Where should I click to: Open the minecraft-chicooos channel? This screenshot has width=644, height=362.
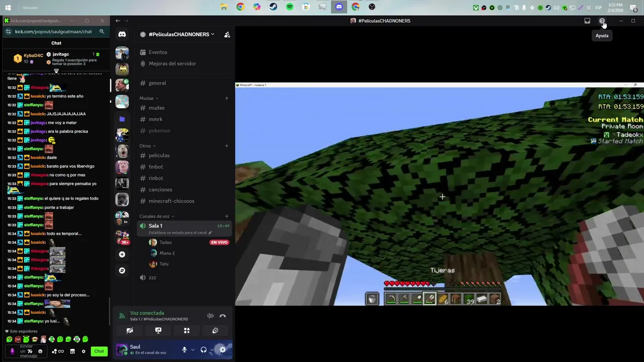click(x=184, y=201)
